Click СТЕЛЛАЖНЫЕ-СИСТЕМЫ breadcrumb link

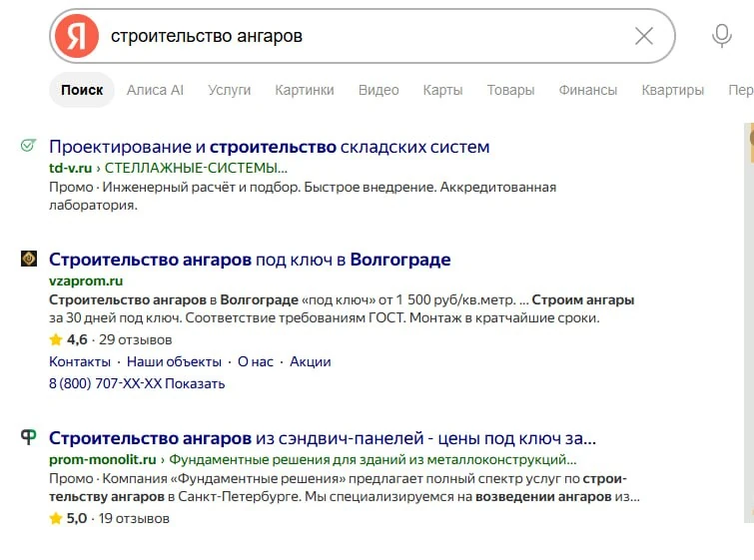click(196, 168)
